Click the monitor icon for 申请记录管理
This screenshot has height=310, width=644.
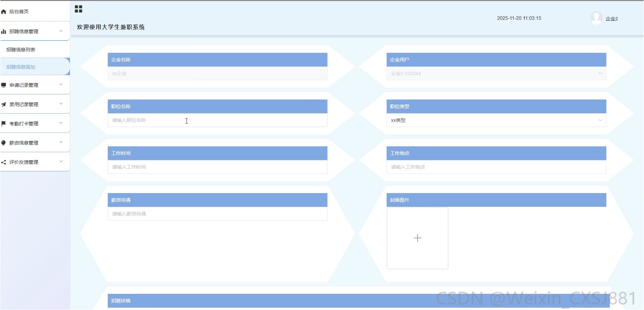click(x=4, y=85)
